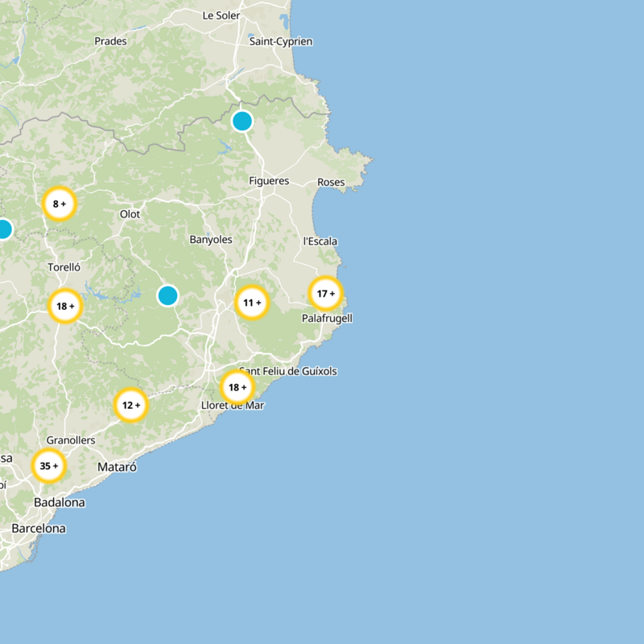Select the blue marker north of Figueres
The height and width of the screenshot is (644, 644).
[242, 122]
